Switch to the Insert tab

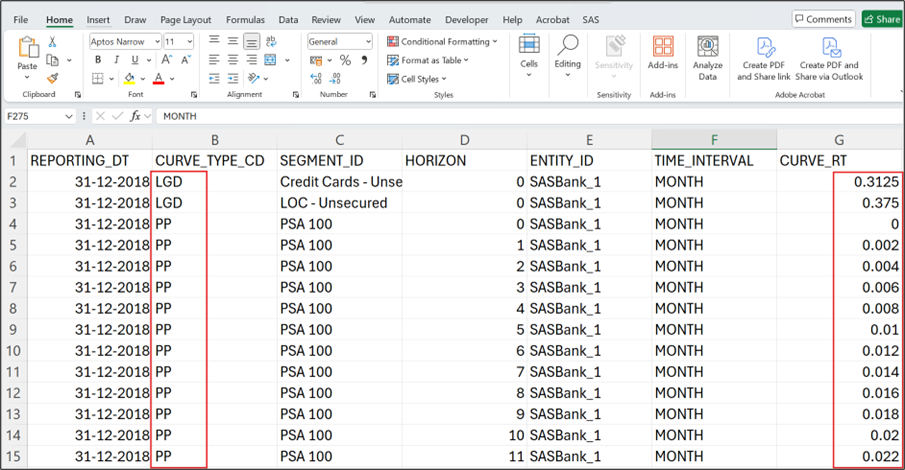tap(98, 20)
